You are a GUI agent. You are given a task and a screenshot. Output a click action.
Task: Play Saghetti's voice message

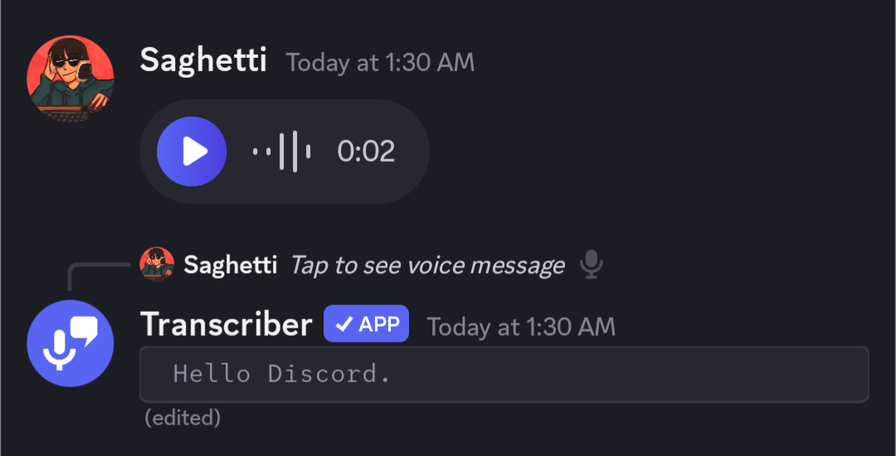(192, 151)
